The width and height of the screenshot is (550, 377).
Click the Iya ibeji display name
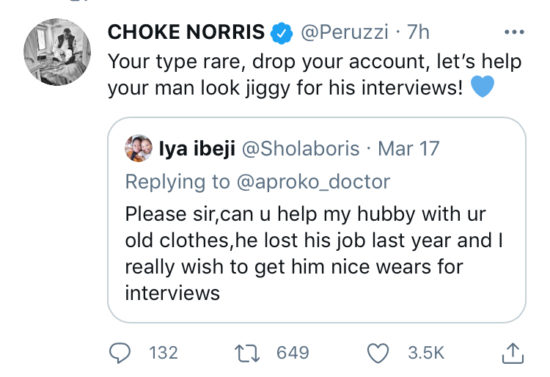(197, 148)
